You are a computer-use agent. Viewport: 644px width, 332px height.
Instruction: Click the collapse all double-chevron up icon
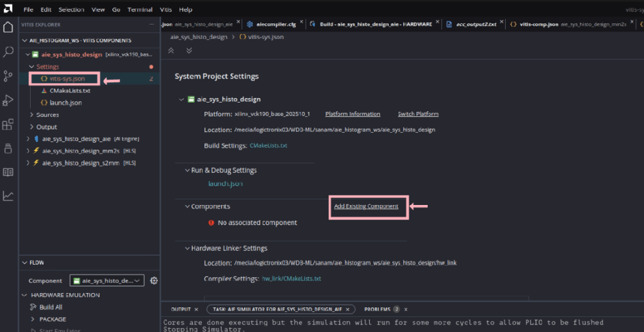coord(171,50)
